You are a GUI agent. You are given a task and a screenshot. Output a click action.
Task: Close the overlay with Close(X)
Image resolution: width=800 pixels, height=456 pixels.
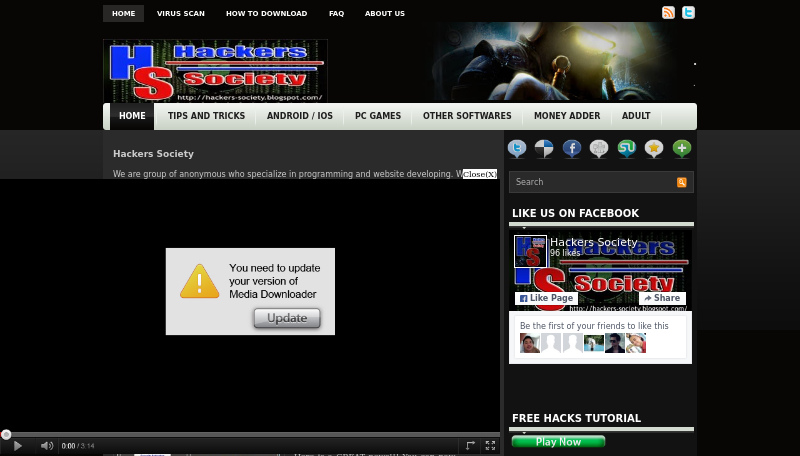(x=480, y=174)
